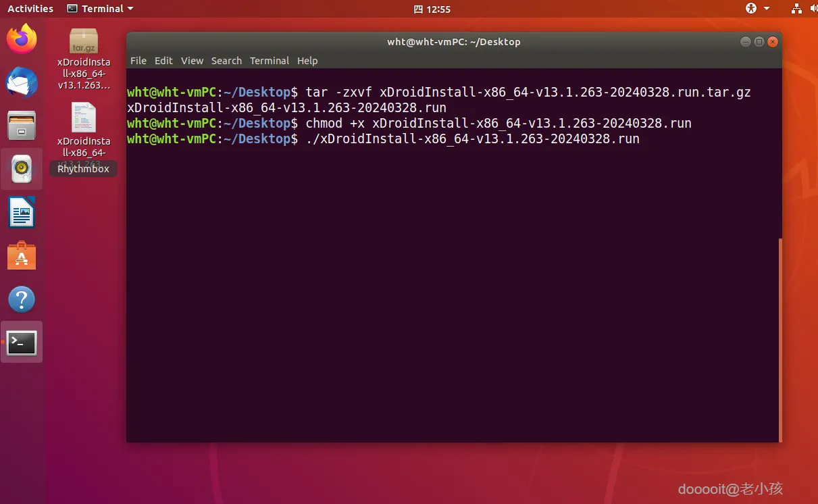
Task: Click the extracted filename output line
Action: pos(286,107)
